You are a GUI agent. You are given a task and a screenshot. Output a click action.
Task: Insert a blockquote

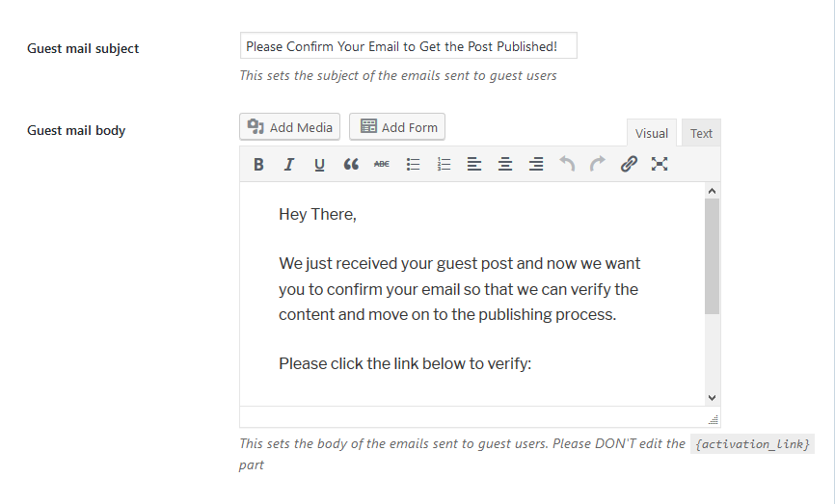click(350, 165)
